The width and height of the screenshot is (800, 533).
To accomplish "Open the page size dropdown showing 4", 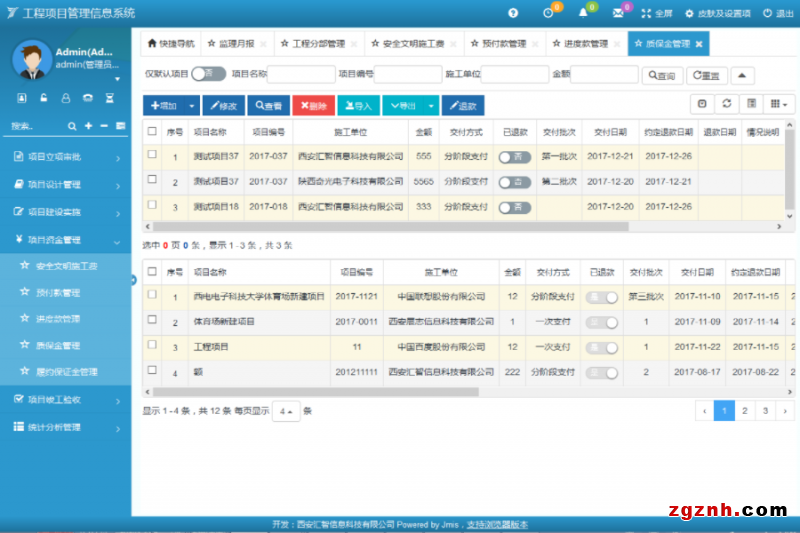I will point(286,411).
